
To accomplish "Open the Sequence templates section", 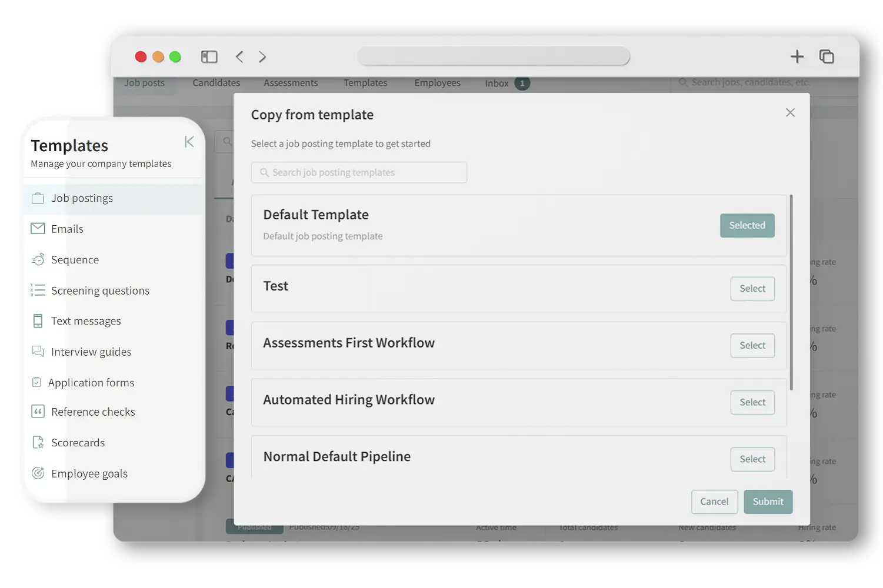I will click(x=75, y=259).
